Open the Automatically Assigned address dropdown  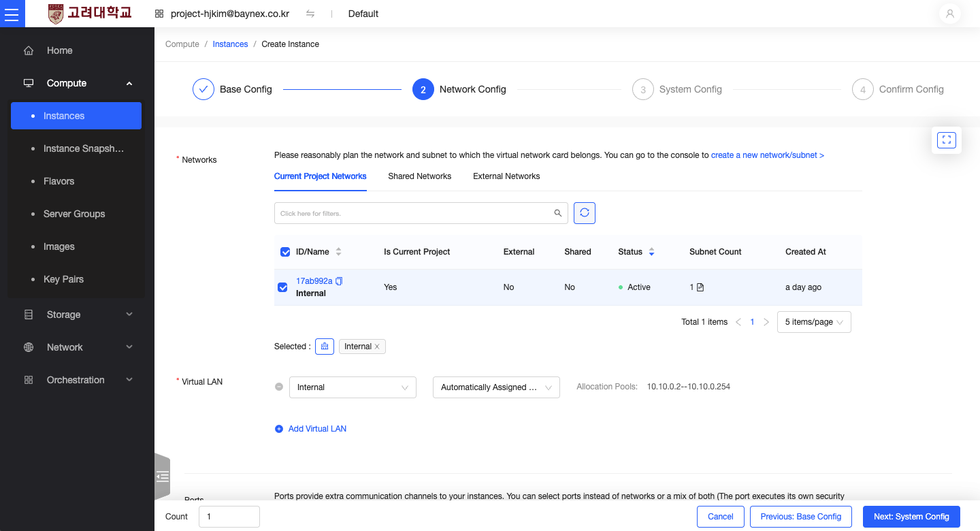click(496, 387)
